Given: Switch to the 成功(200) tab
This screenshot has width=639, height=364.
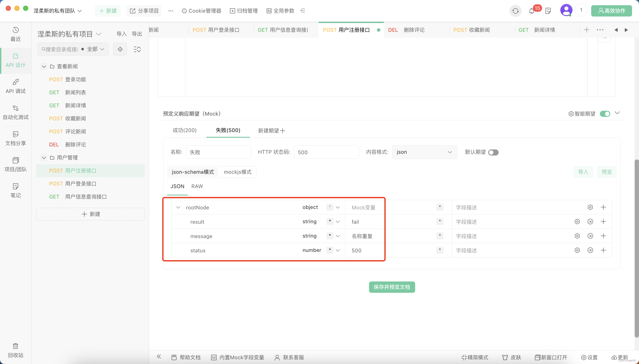Looking at the screenshot, I should [x=184, y=130].
